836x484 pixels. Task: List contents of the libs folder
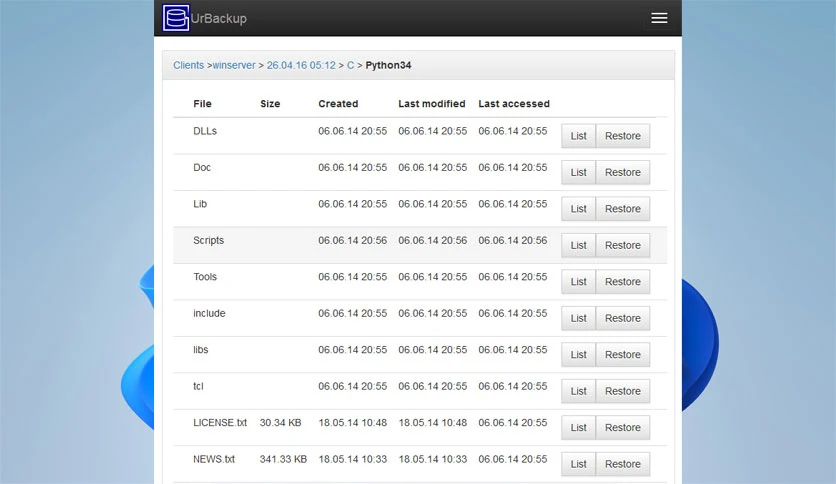[578, 354]
